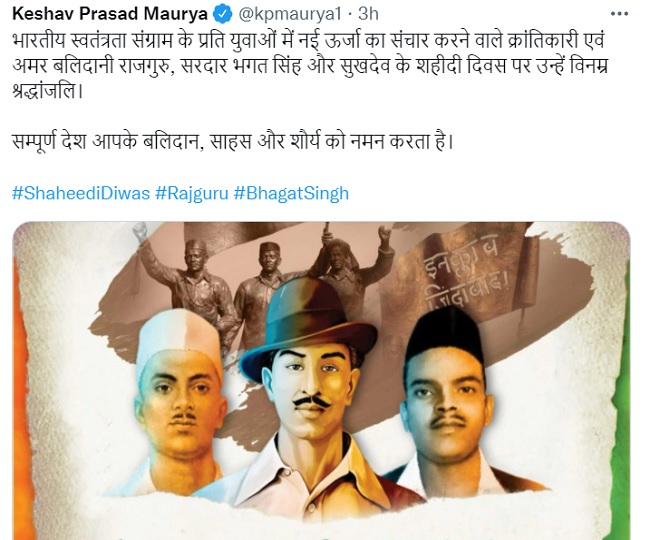The image size is (650, 540).
Task: Click the sentence सम्पूर्ण देश आपके बलिदान
Action: tap(233, 142)
